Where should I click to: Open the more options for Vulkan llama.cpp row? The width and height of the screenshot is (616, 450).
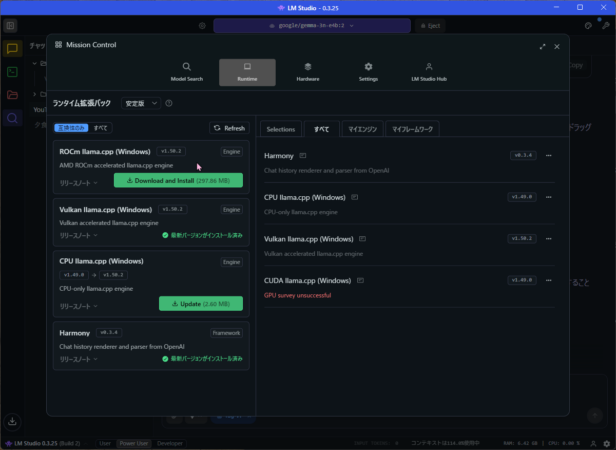(548, 239)
